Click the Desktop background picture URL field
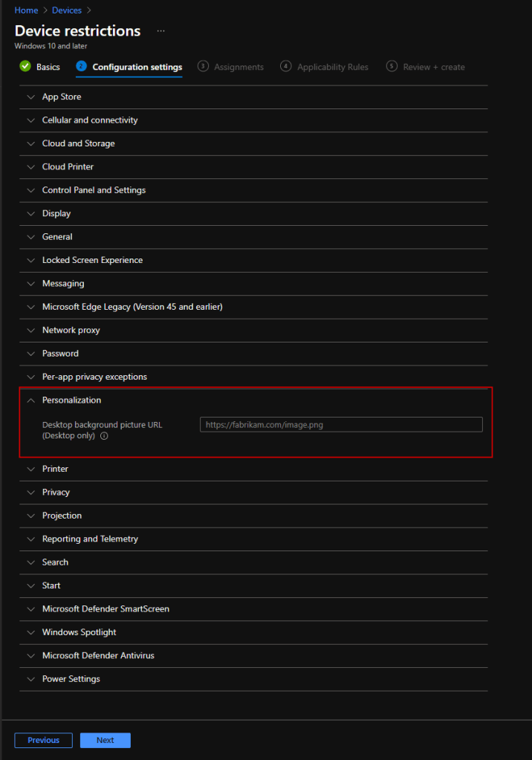The image size is (532, 760). (x=341, y=425)
